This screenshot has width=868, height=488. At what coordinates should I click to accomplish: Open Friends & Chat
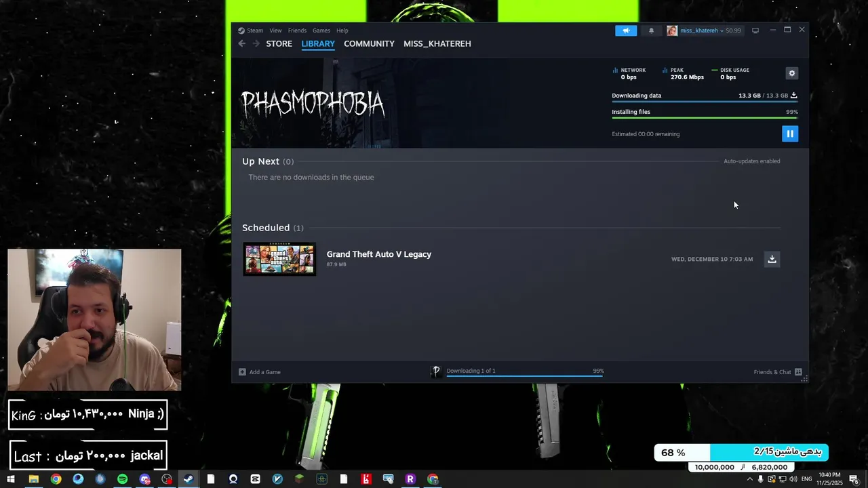point(778,372)
